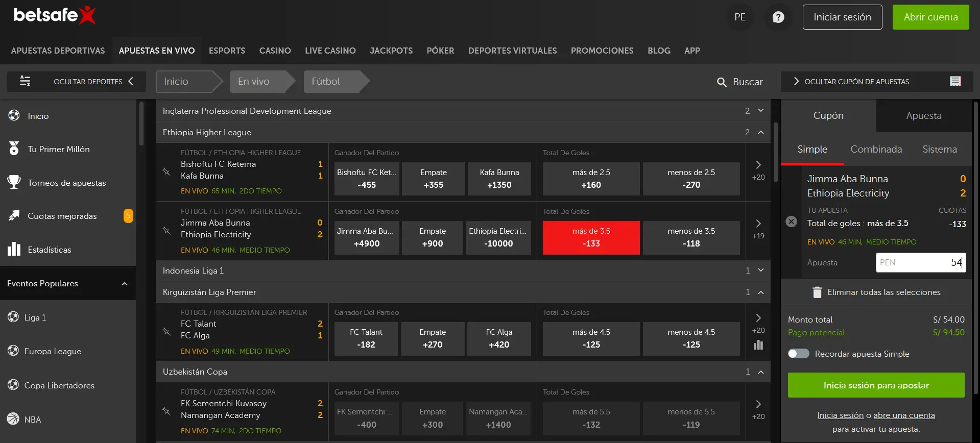This screenshot has width=980, height=443.
Task: Select menos de 3.5 -118 odds
Action: [691, 237]
